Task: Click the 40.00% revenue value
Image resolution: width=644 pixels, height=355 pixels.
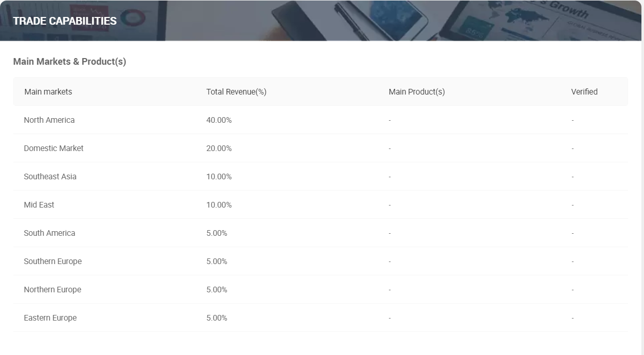Action: [219, 120]
